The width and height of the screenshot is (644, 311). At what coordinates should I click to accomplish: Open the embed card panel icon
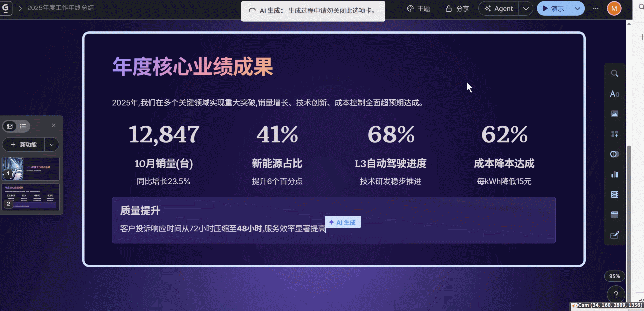click(615, 214)
